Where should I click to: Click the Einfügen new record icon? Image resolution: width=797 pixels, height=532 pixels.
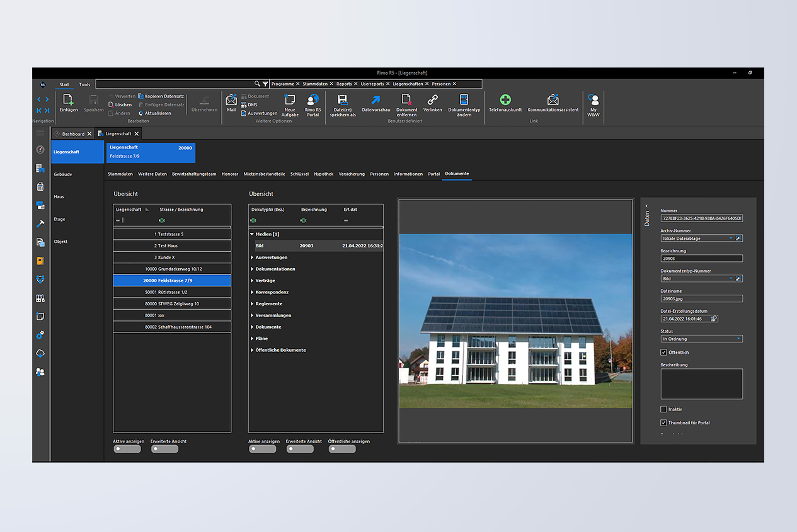click(x=68, y=99)
